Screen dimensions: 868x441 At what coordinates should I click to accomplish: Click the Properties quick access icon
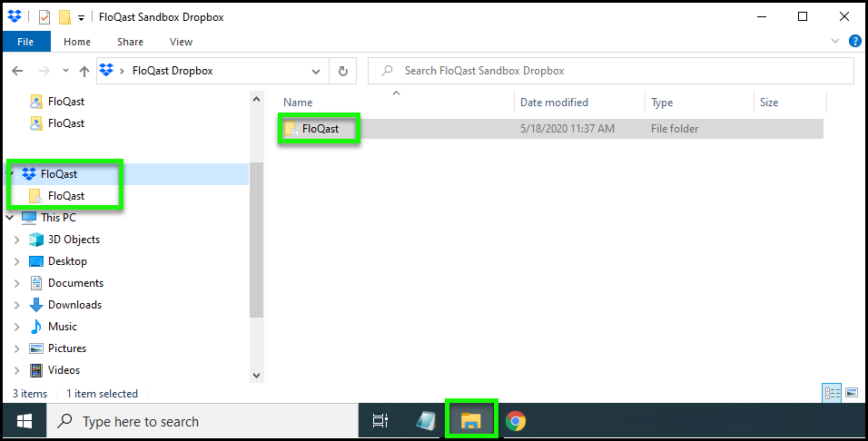point(44,17)
